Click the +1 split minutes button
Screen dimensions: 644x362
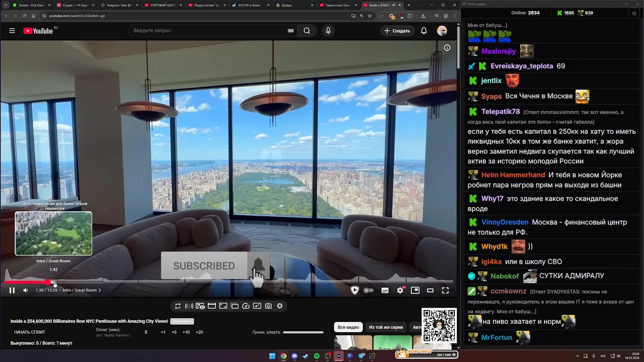(x=163, y=332)
